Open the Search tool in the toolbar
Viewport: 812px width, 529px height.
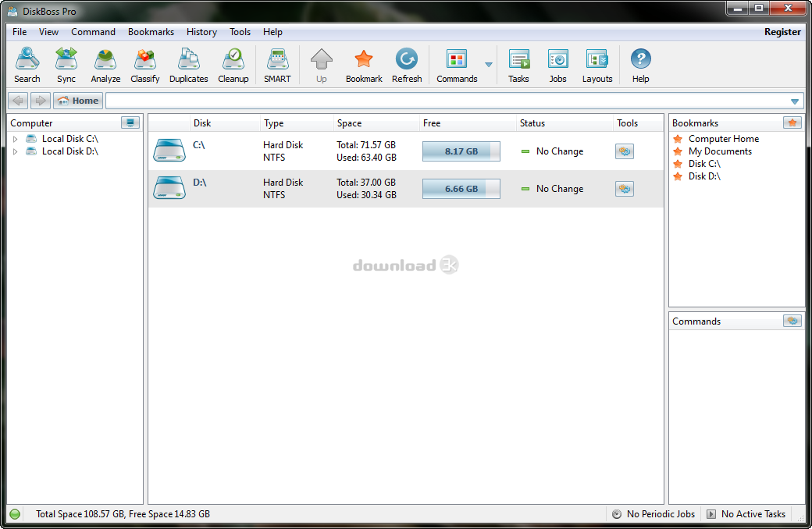(x=27, y=66)
